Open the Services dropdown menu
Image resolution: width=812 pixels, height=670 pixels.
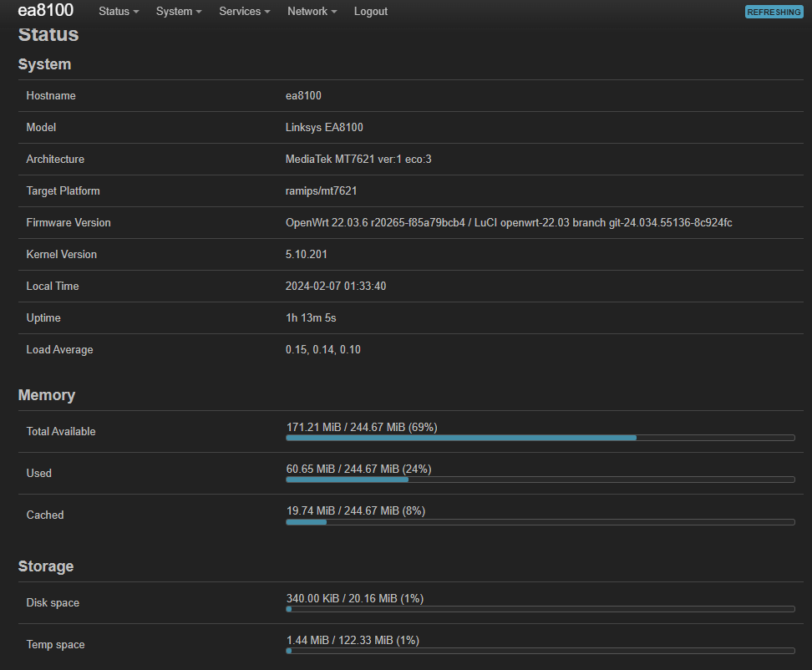(245, 12)
